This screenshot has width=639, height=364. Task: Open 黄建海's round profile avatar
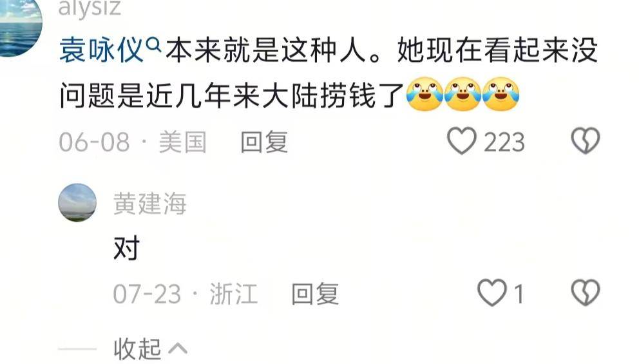click(77, 202)
